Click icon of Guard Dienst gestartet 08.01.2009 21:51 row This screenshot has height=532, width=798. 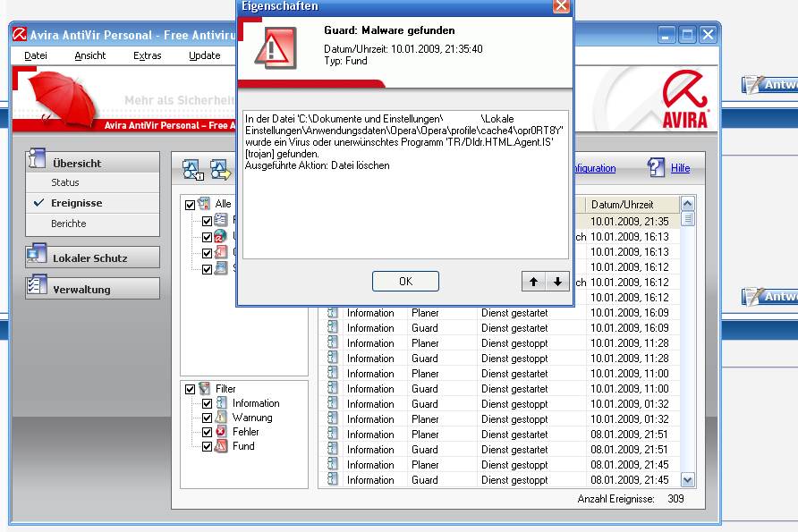click(x=332, y=449)
